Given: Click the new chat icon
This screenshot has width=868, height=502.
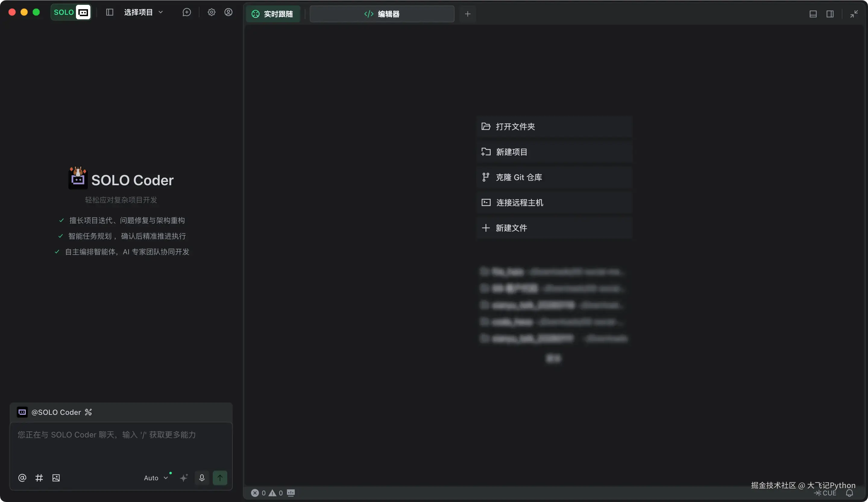Looking at the screenshot, I should [x=186, y=12].
